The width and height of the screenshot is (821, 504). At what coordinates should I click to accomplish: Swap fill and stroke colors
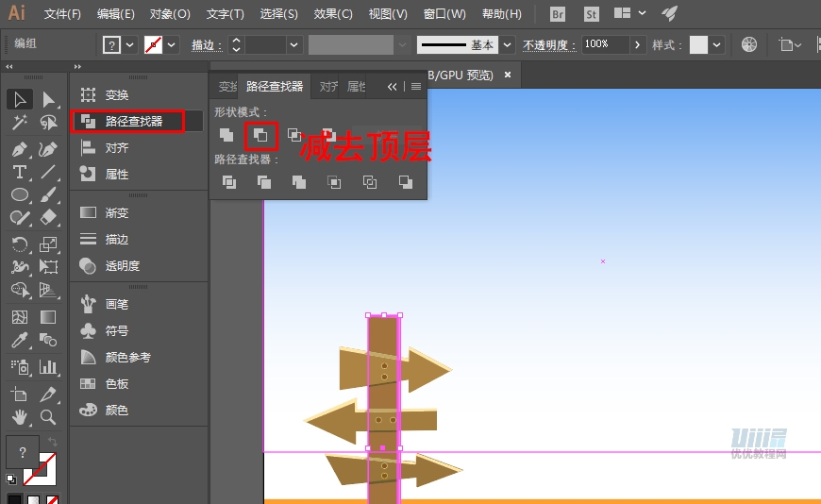52,441
